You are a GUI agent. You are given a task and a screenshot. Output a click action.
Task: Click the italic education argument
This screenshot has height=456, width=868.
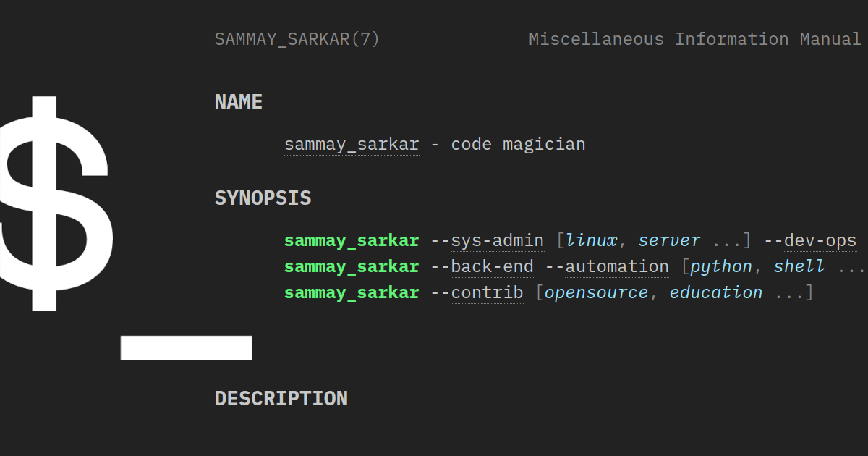click(x=716, y=292)
